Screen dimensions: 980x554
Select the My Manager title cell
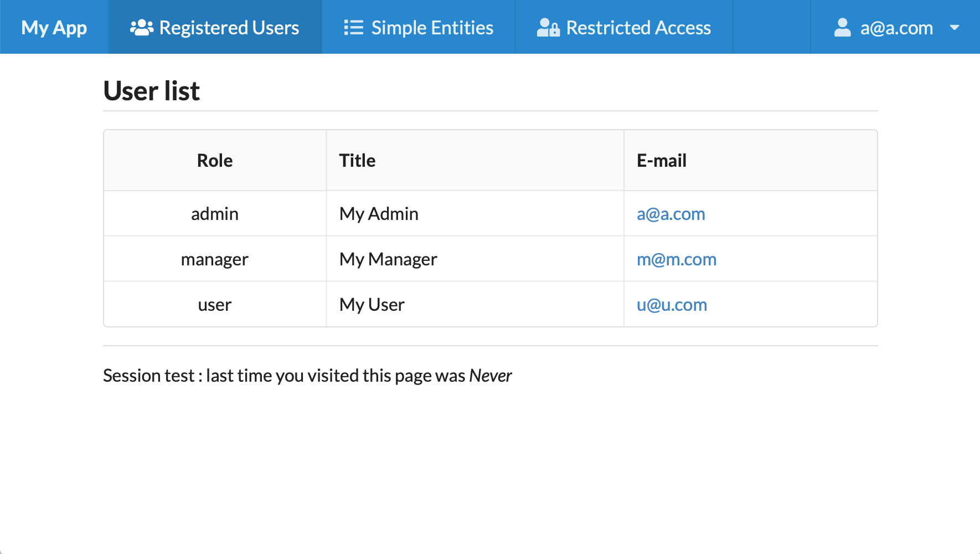click(388, 259)
